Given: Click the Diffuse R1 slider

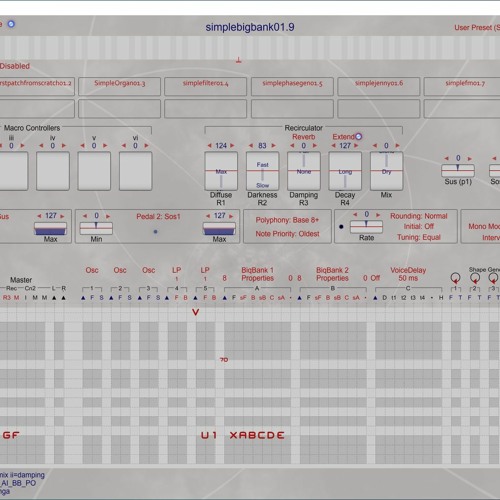Looking at the screenshot, I should 221,171.
